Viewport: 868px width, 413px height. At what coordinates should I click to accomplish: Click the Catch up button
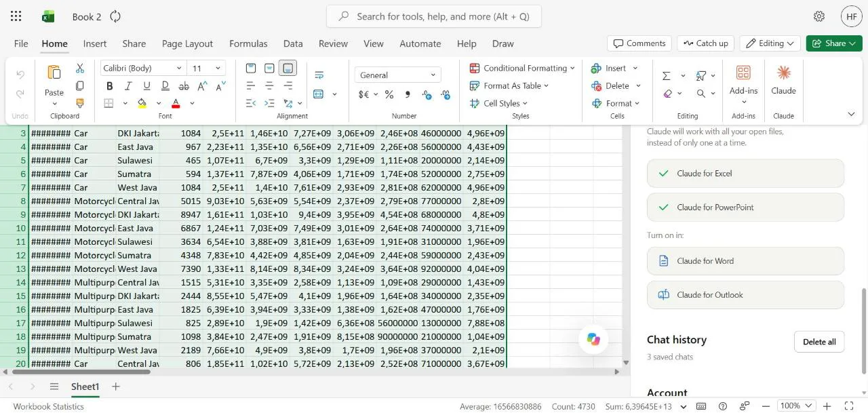coord(705,43)
